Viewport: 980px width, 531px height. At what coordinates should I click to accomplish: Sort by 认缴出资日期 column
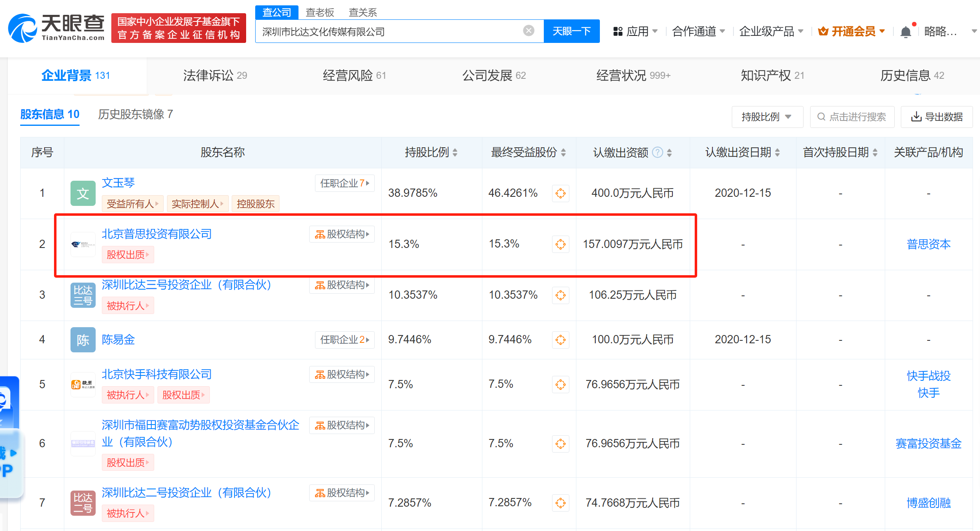(777, 153)
